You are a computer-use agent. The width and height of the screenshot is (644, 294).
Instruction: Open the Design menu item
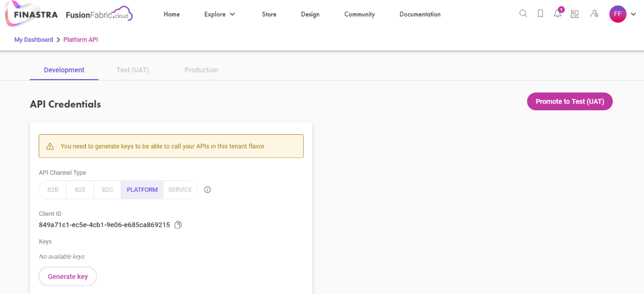(310, 14)
